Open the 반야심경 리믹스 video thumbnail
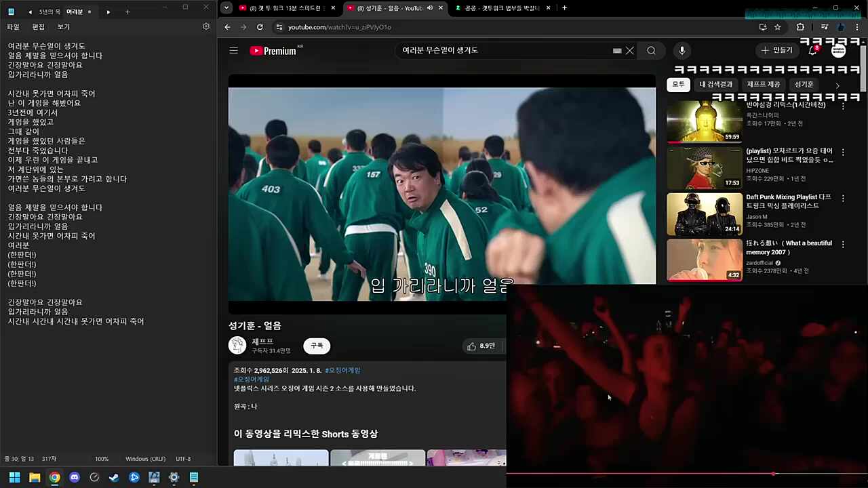 pos(705,122)
